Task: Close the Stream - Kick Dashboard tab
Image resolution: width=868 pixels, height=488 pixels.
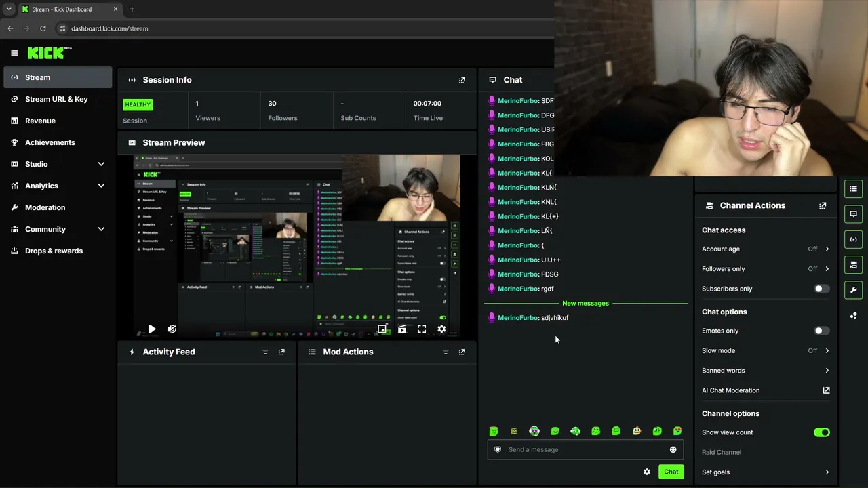Action: (115, 9)
